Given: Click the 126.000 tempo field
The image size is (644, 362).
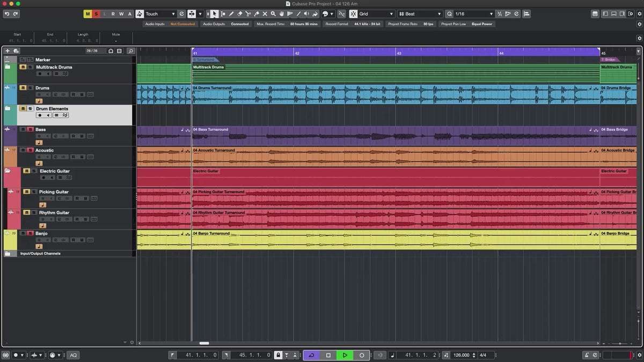Looking at the screenshot, I should pyautogui.click(x=461, y=355).
